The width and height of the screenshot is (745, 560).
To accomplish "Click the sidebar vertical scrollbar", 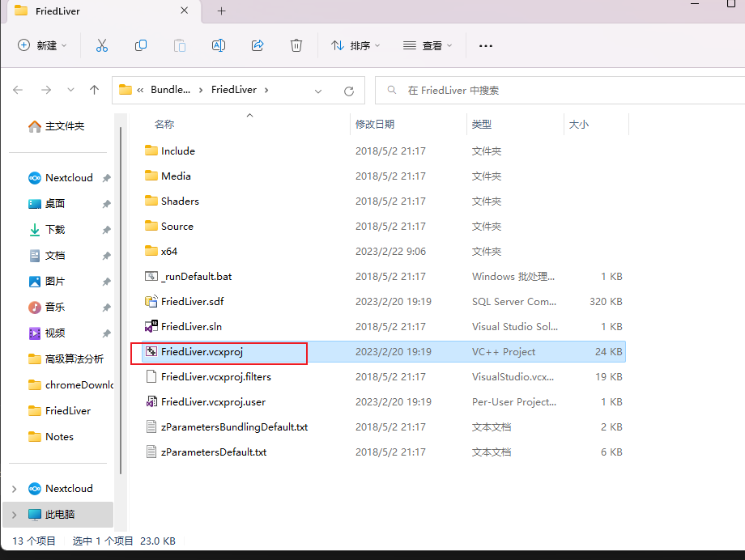I will (121, 299).
